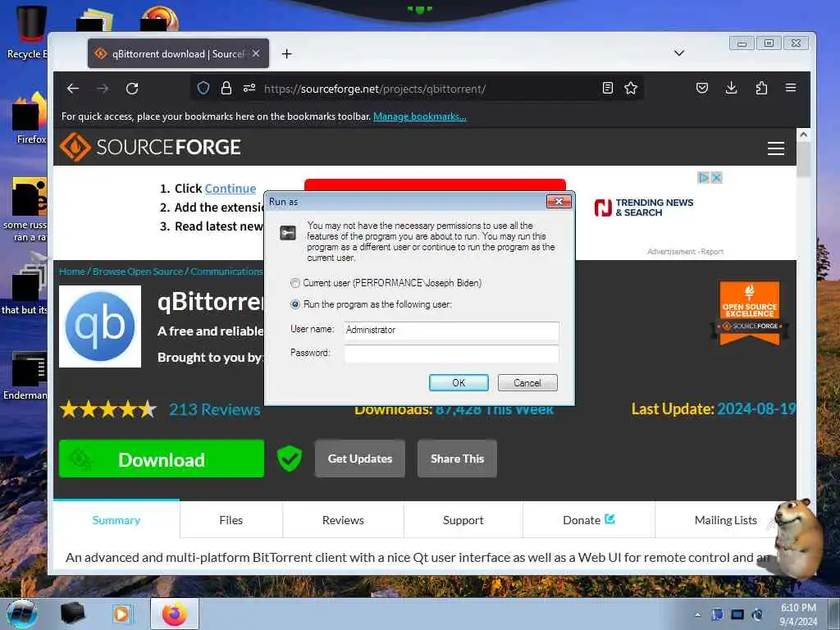The width and height of the screenshot is (840, 630).
Task: Select Run the program as following user
Action: pos(295,304)
